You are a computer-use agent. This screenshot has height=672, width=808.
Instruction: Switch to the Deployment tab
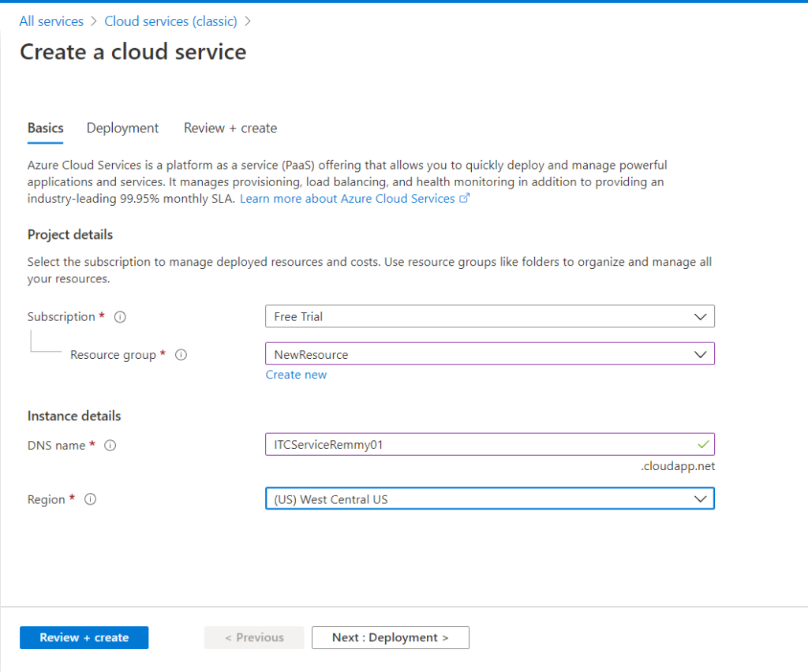point(122,128)
